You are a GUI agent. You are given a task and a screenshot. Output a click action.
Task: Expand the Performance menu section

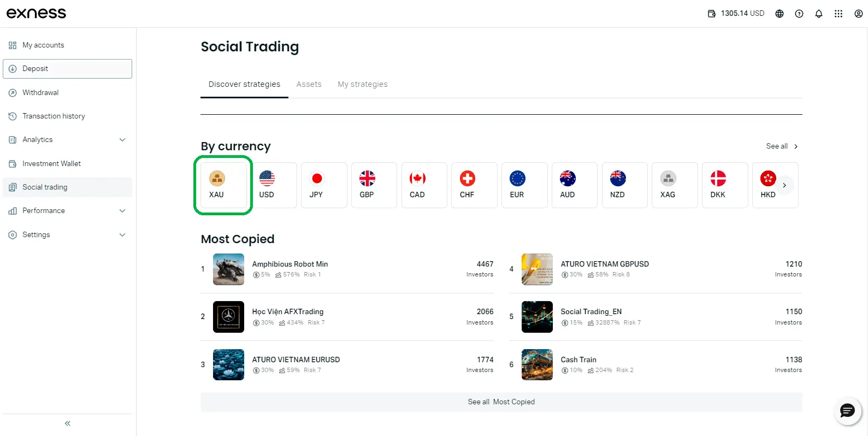click(x=67, y=211)
